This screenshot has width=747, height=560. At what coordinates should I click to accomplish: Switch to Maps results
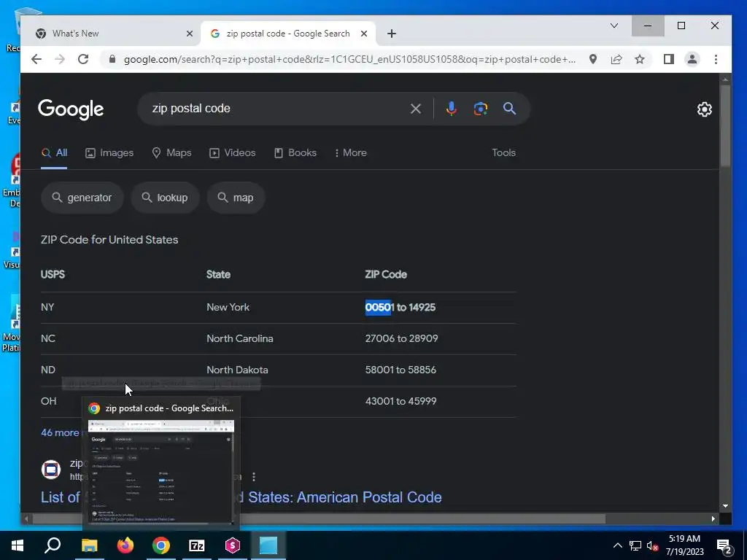pos(171,153)
